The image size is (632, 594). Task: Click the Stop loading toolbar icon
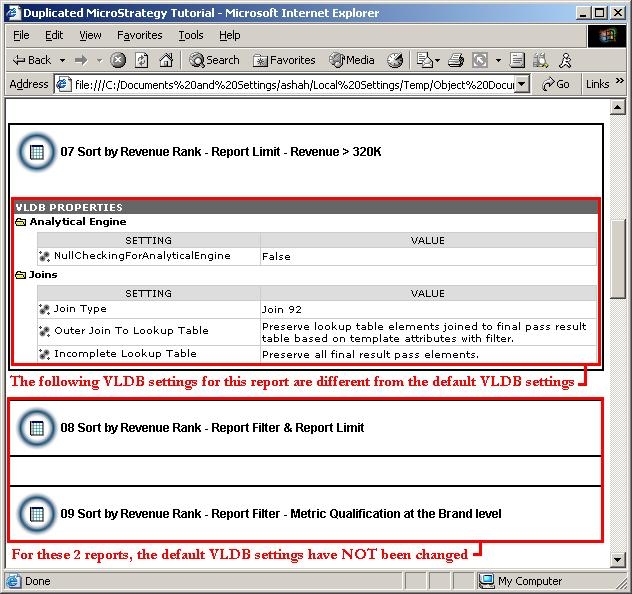coord(118,60)
